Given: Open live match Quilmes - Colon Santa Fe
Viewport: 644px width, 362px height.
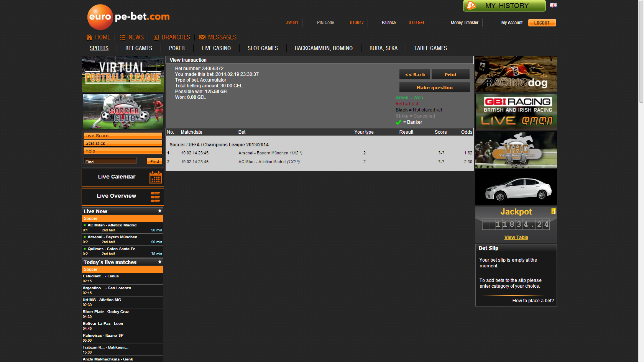Looking at the screenshot, I should pos(123,252).
